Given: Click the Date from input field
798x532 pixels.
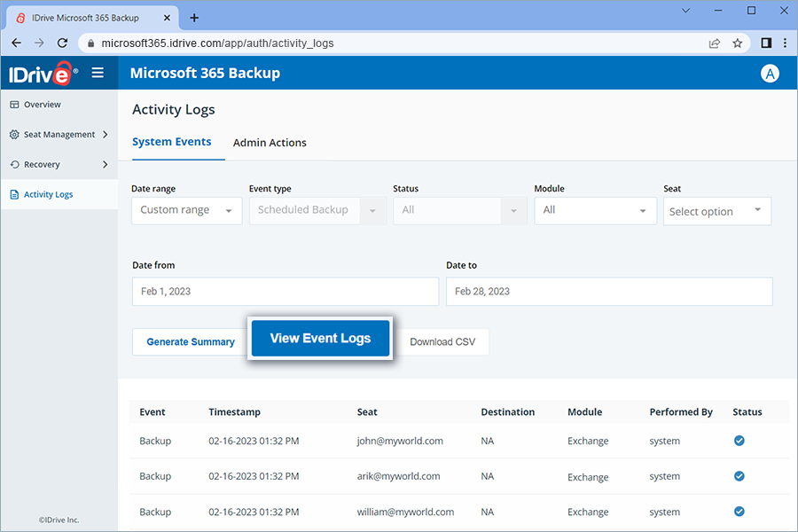Looking at the screenshot, I should tap(285, 291).
